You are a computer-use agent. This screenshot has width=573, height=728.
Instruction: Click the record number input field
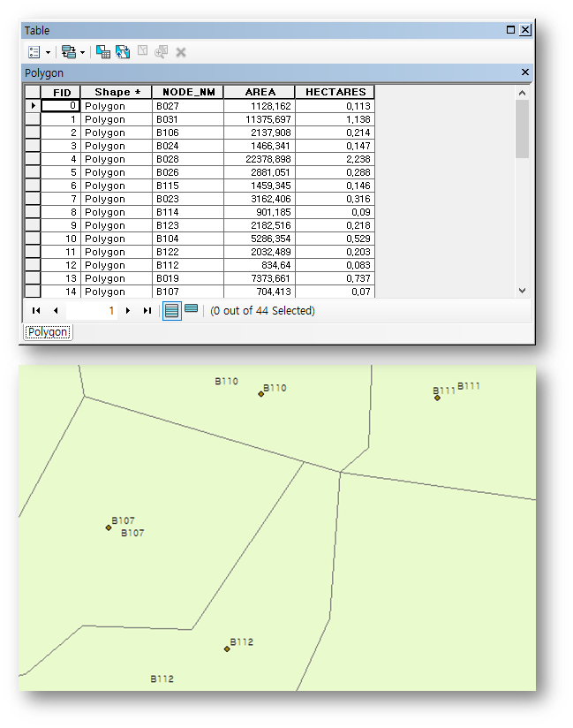[92, 311]
